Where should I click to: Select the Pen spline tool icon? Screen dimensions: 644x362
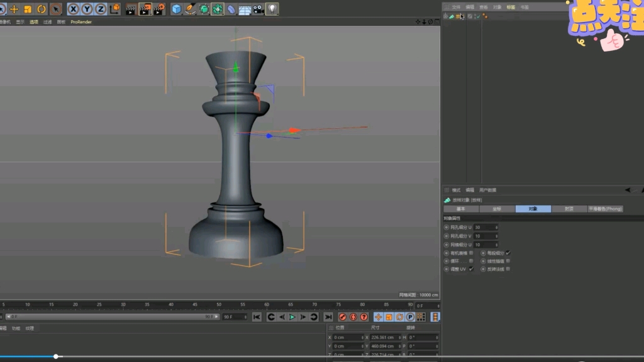point(191,9)
